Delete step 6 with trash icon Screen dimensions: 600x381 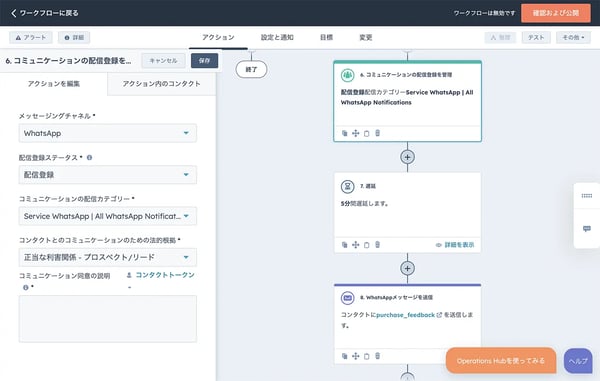point(377,133)
